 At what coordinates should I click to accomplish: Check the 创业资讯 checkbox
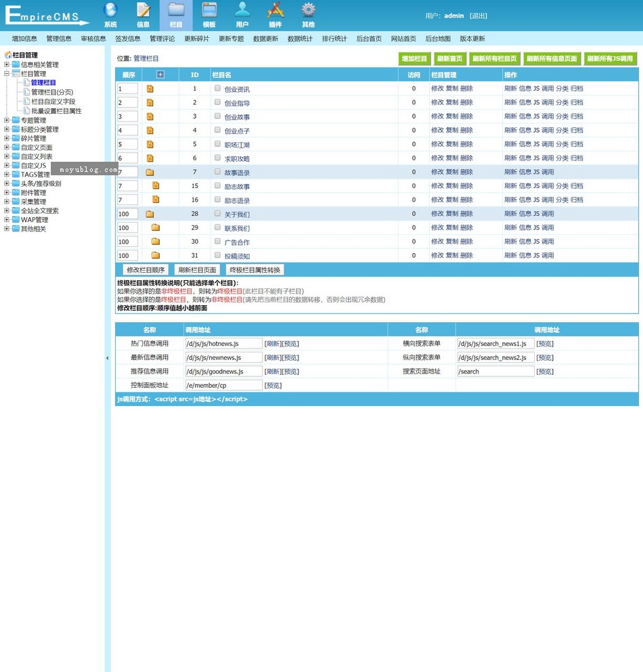[x=217, y=88]
